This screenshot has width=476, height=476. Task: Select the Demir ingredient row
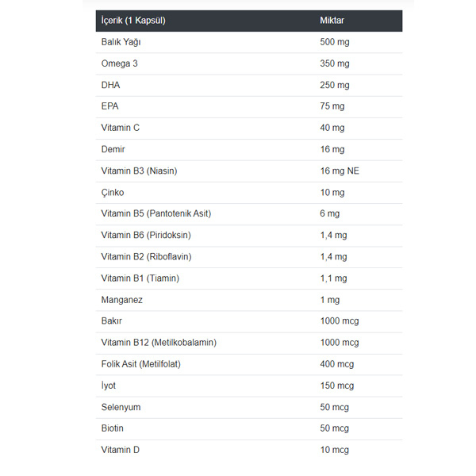pos(249,149)
